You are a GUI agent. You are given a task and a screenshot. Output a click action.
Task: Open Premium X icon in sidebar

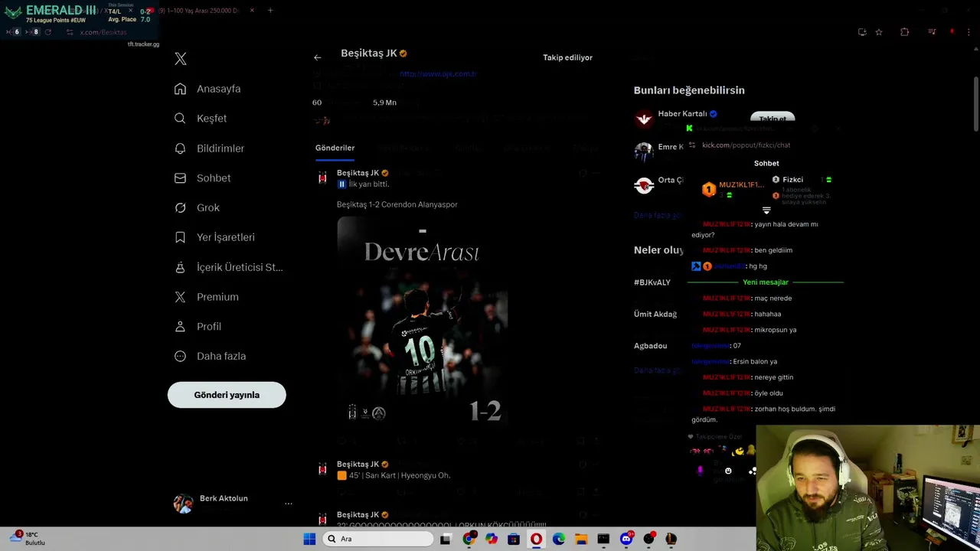click(180, 297)
